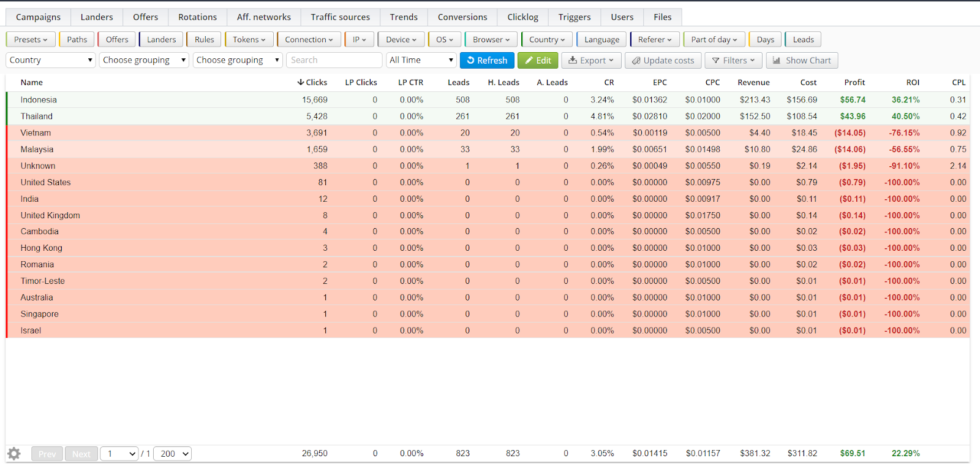980x466 pixels.
Task: Click the Prev page button
Action: point(47,454)
